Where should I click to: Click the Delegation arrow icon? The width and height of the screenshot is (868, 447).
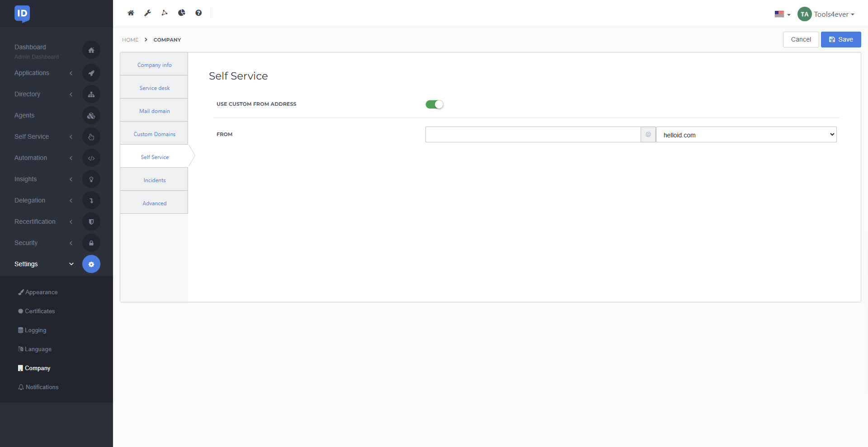click(x=91, y=200)
